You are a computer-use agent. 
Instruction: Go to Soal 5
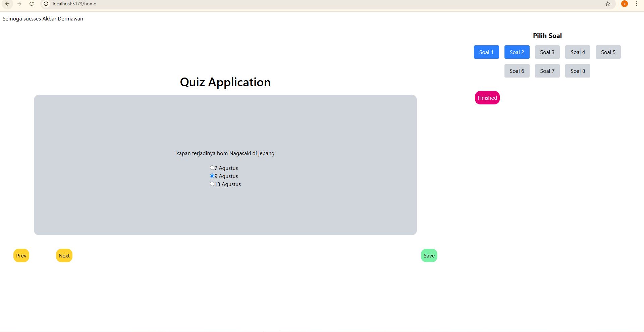pyautogui.click(x=608, y=52)
